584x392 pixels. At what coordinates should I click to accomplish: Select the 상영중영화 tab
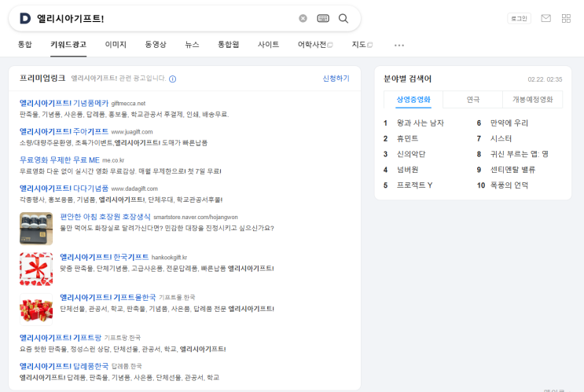click(x=413, y=100)
